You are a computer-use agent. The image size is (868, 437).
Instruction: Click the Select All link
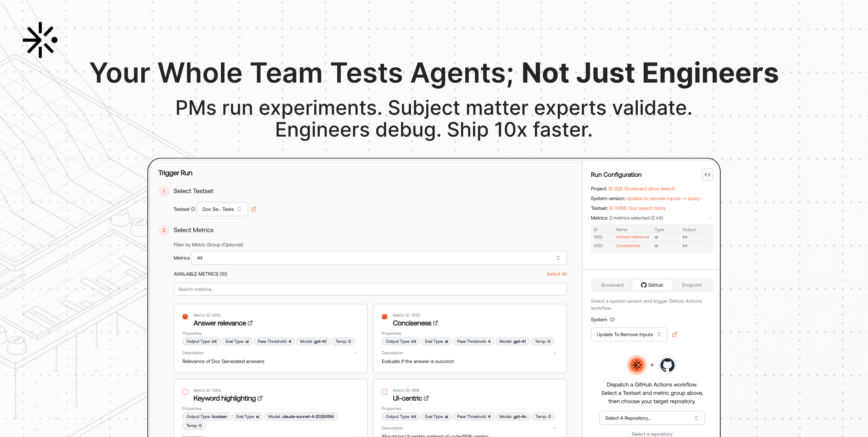556,274
